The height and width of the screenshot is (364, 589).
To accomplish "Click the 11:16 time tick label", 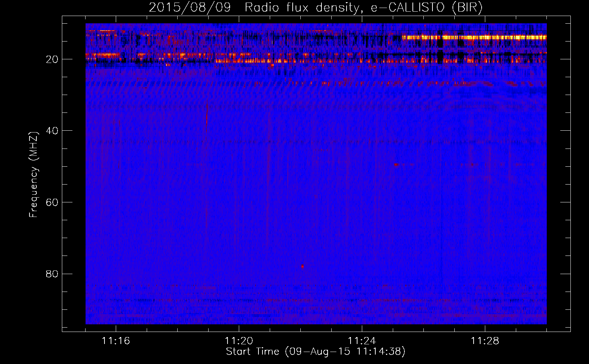I will (116, 341).
